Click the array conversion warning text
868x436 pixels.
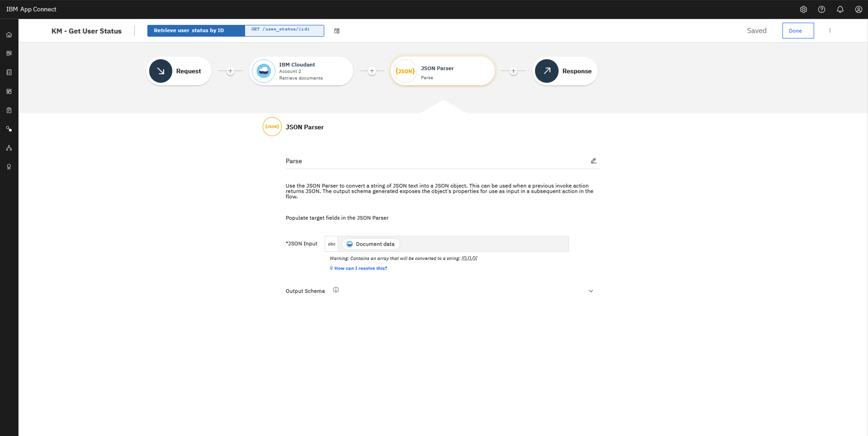[x=403, y=258]
